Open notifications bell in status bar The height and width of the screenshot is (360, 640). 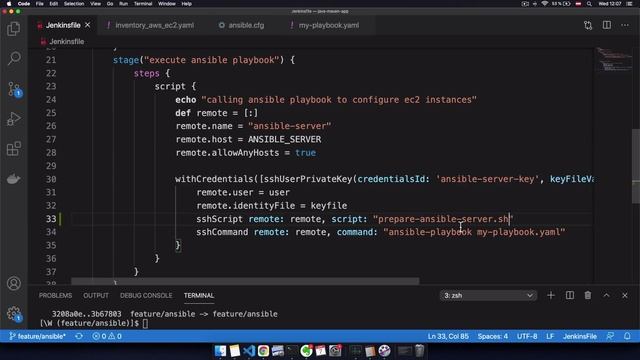pyautogui.click(x=627, y=336)
